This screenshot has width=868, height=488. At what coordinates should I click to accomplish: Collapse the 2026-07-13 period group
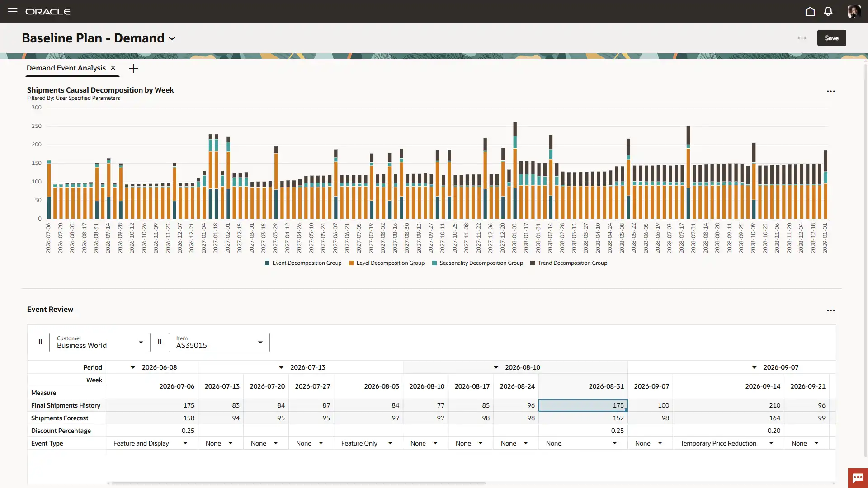[281, 367]
